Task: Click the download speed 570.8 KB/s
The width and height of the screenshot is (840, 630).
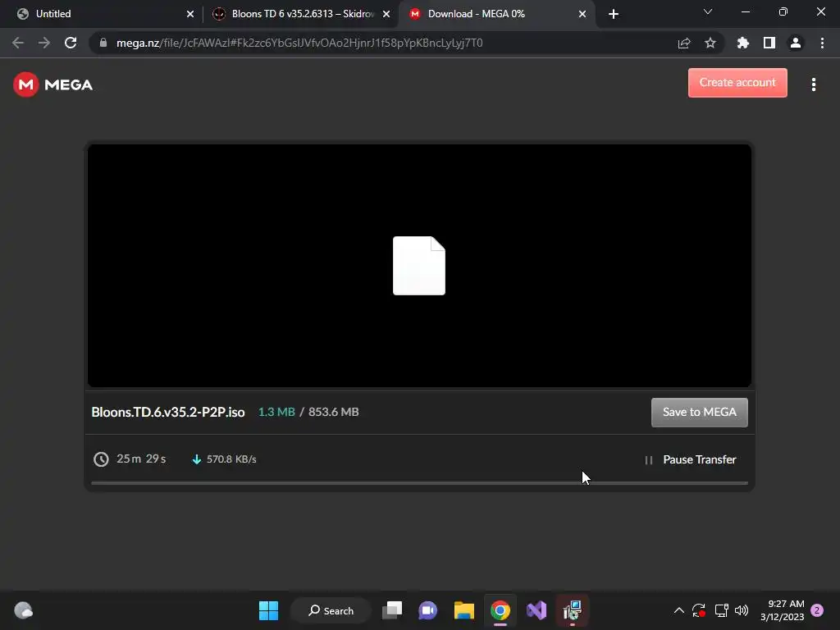Action: click(231, 459)
